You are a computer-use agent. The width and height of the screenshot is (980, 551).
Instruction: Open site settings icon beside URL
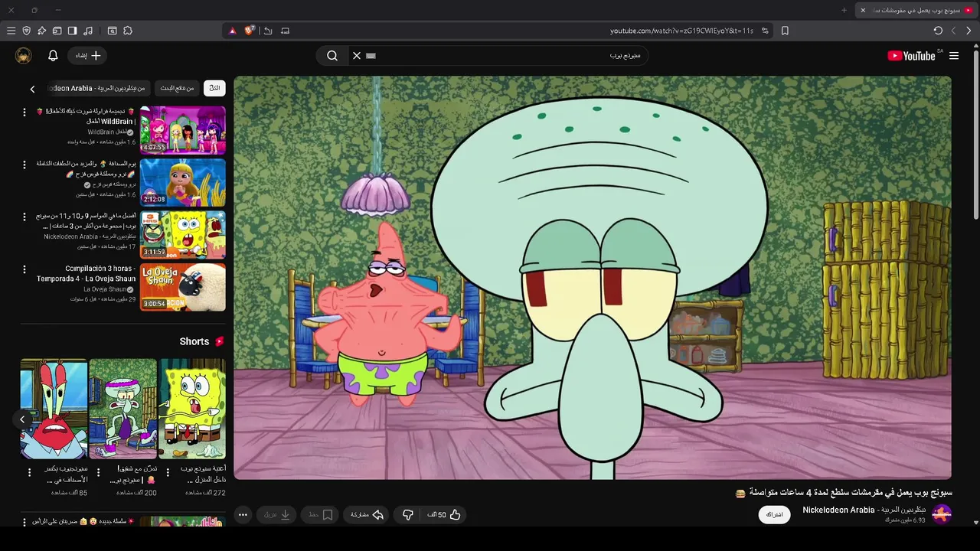[765, 31]
